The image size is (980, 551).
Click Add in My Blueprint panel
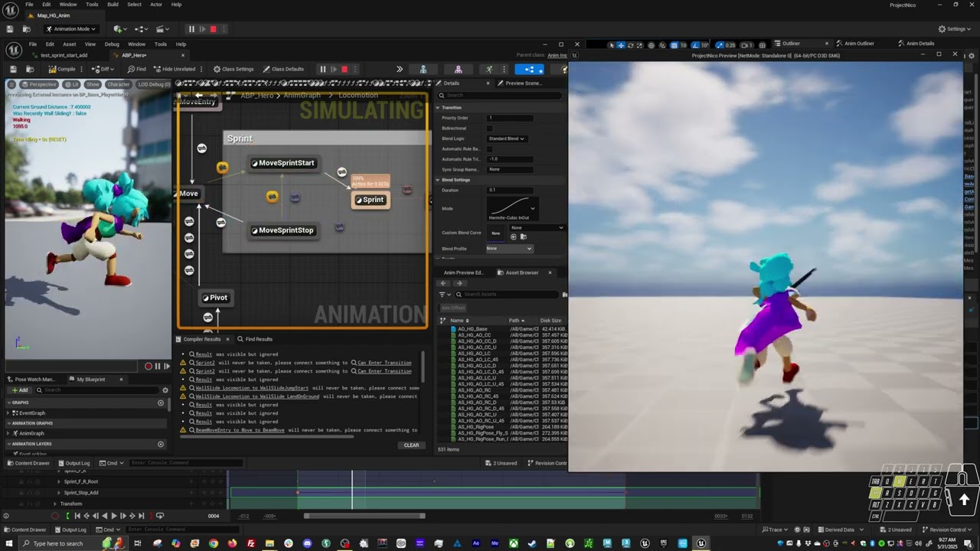pos(19,390)
